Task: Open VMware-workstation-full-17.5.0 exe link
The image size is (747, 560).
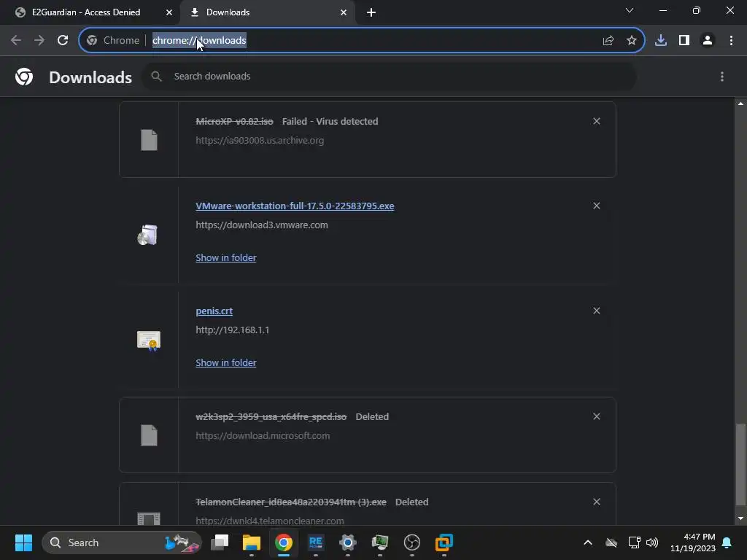Action: [295, 206]
